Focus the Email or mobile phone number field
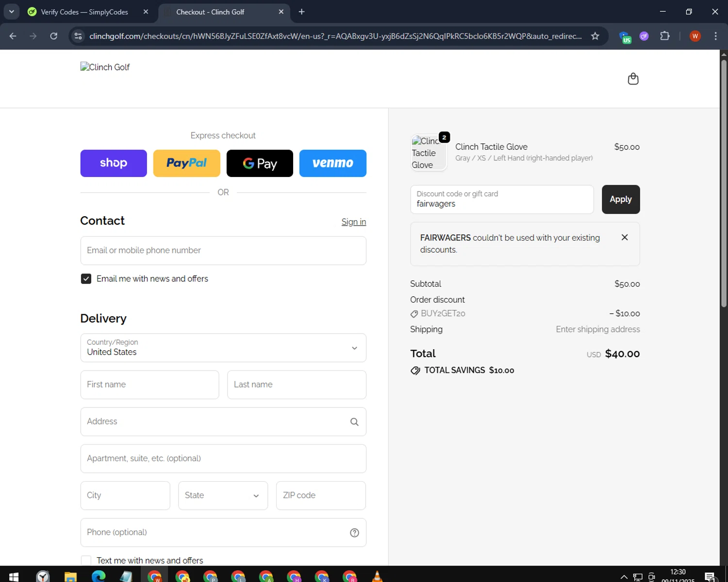 tap(223, 251)
